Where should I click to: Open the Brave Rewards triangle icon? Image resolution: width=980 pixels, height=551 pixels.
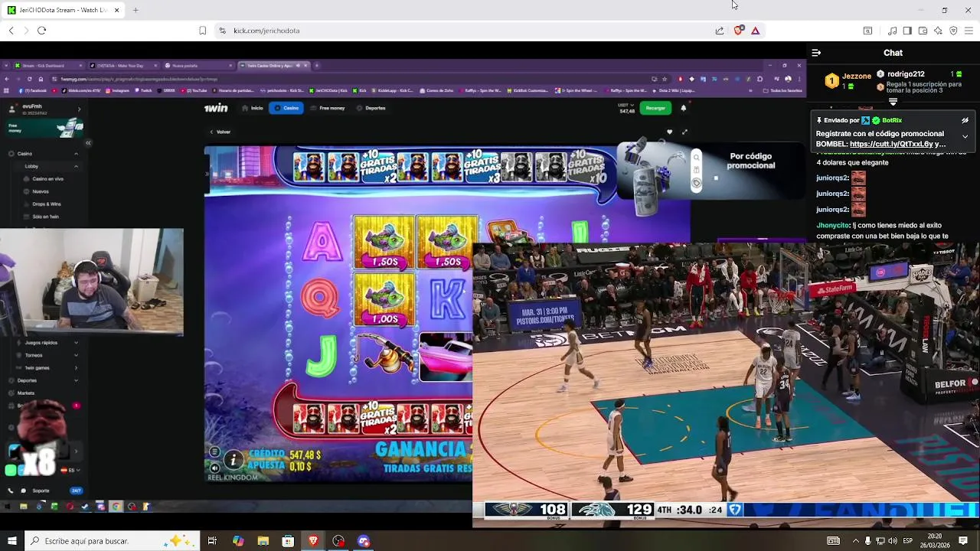755,31
